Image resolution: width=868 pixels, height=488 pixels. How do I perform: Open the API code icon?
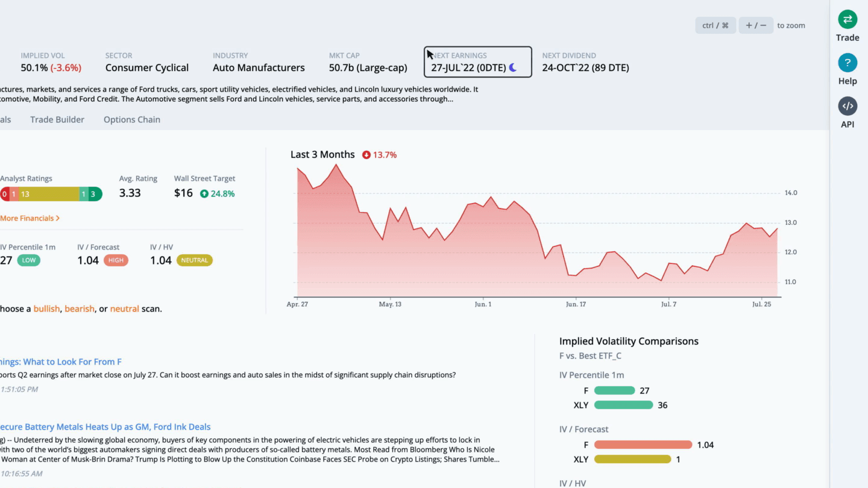(x=848, y=106)
